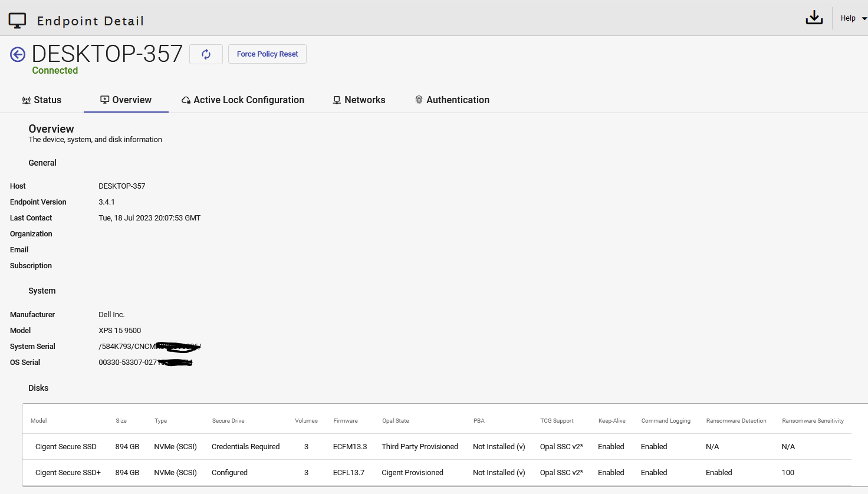The height and width of the screenshot is (494, 868).
Task: Select the Cigent Secure SSD+ disk row
Action: click(x=68, y=473)
